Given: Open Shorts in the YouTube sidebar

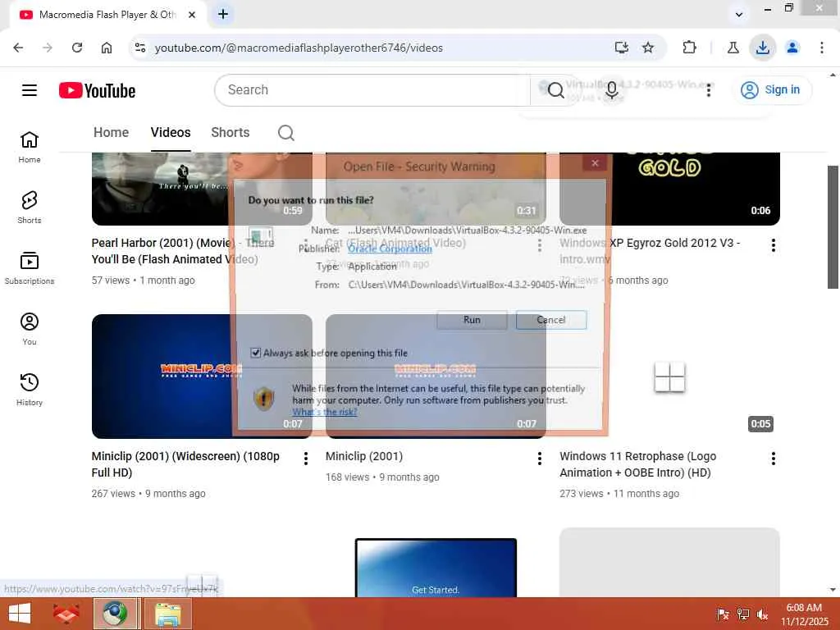Looking at the screenshot, I should (30, 208).
